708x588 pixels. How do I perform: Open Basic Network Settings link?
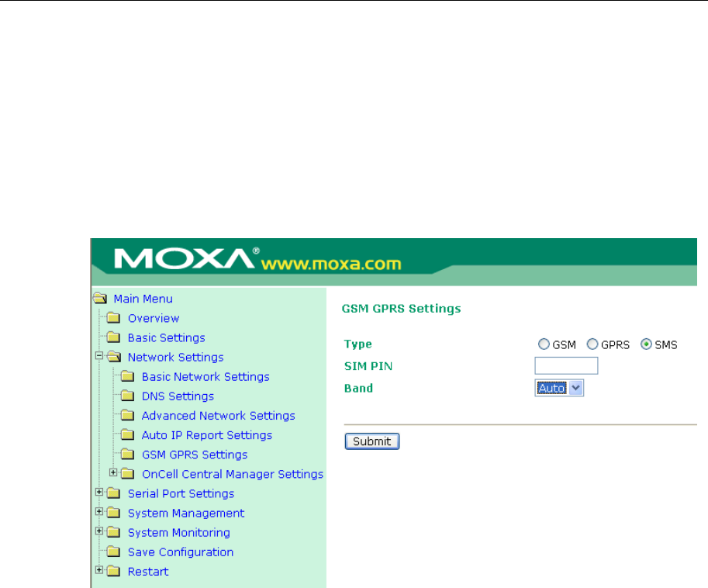205,376
